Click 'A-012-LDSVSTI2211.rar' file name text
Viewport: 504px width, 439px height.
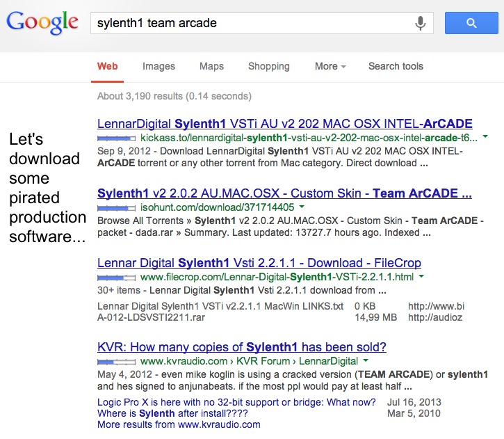(151, 317)
